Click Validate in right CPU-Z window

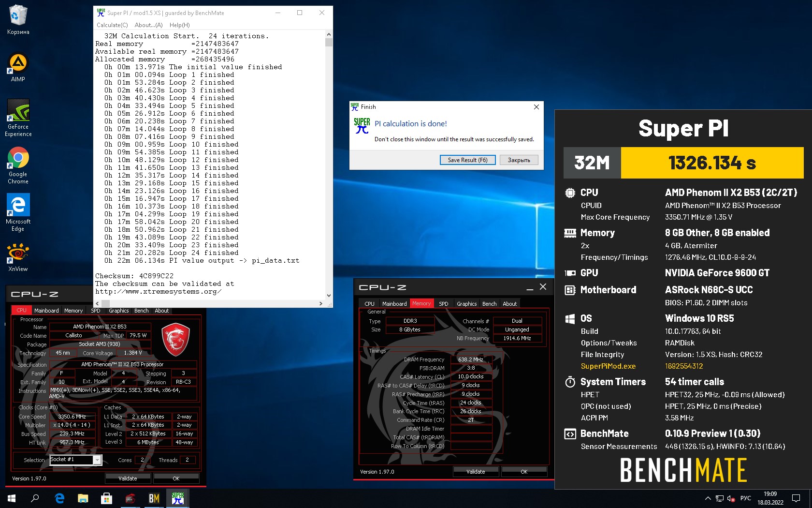click(x=476, y=471)
